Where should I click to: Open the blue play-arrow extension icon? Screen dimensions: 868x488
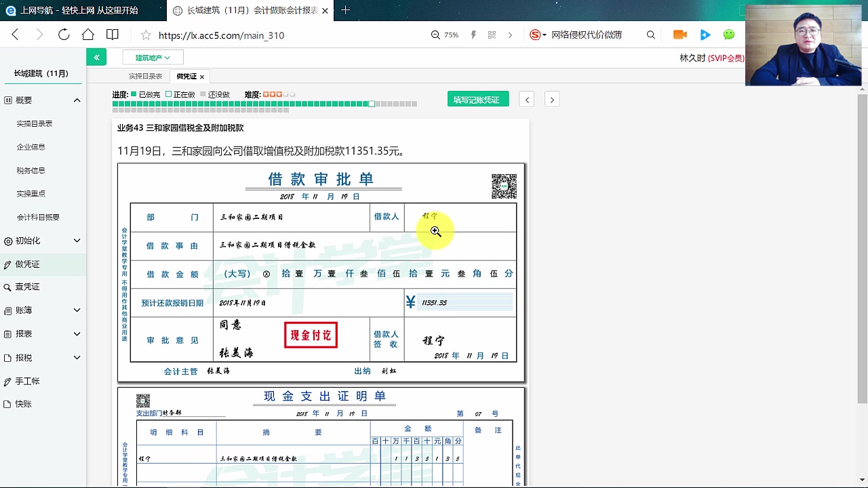705,35
